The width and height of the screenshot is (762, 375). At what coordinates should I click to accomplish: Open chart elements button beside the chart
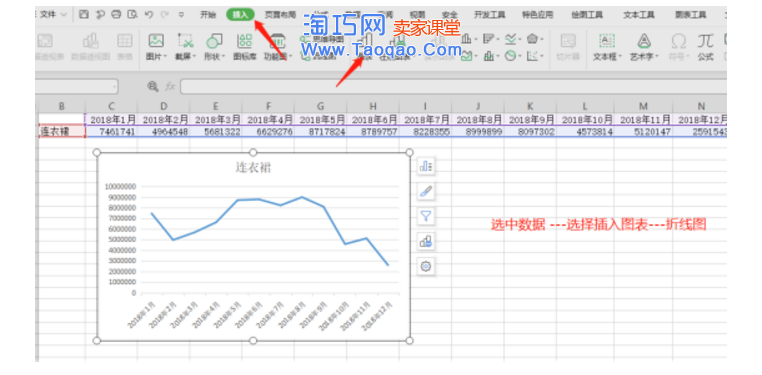[426, 166]
